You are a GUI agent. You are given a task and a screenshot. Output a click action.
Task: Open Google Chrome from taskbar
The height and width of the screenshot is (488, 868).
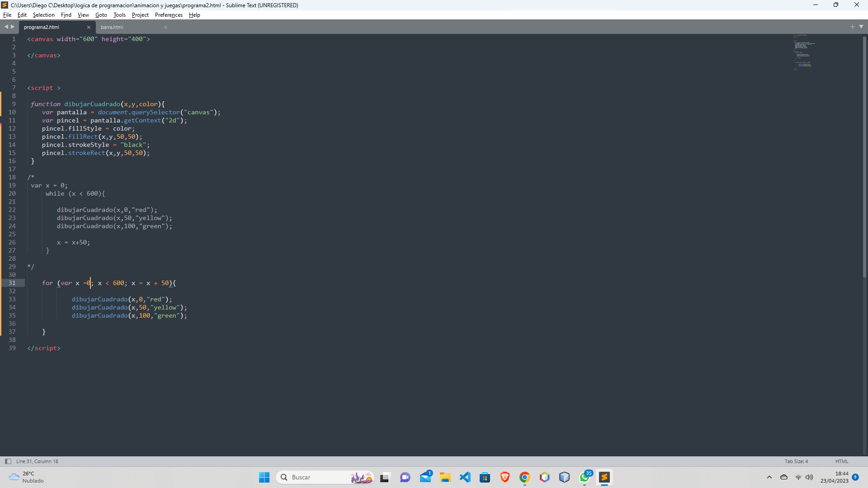click(x=525, y=477)
